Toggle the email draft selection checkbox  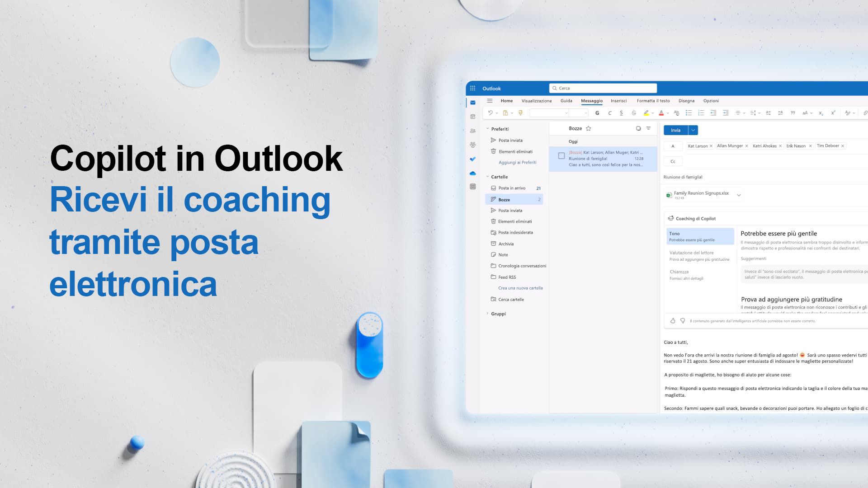561,155
